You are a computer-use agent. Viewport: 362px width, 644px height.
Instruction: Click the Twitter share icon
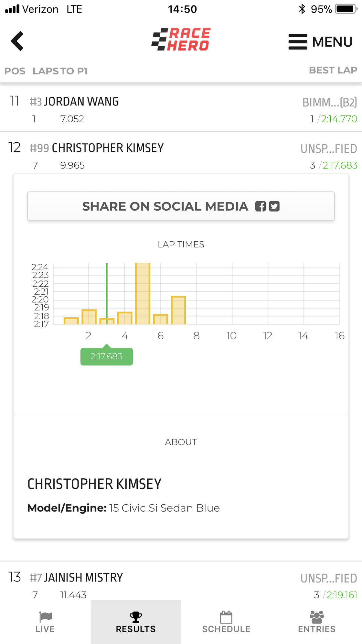point(274,206)
